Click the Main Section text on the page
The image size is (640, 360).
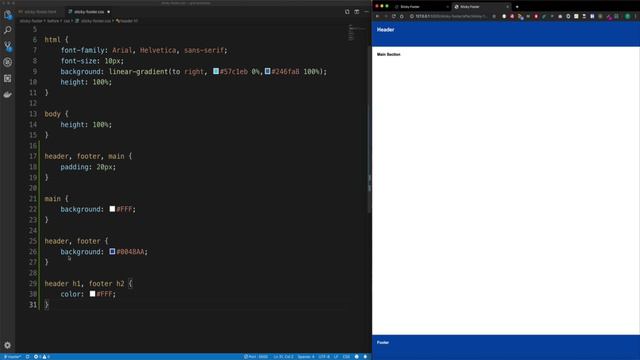point(389,54)
